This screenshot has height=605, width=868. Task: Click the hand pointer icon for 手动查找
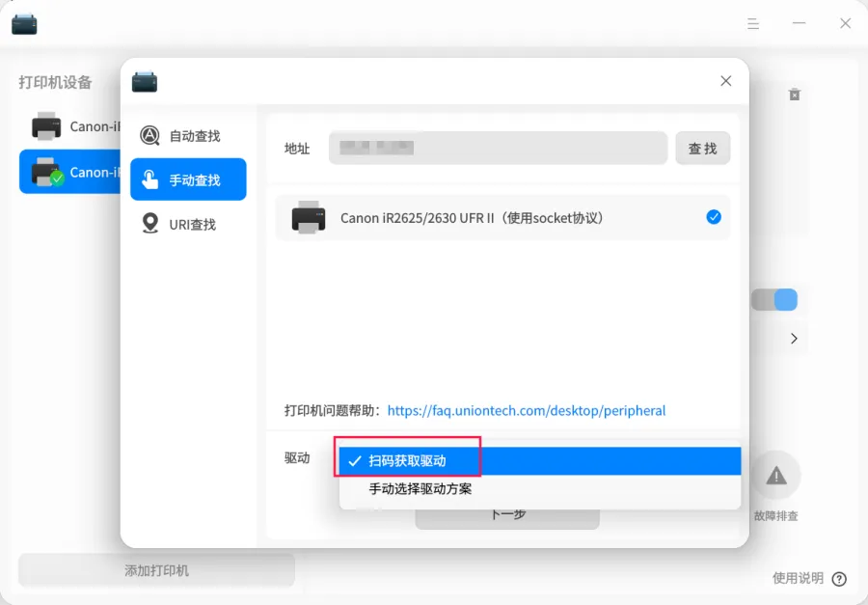tap(149, 179)
